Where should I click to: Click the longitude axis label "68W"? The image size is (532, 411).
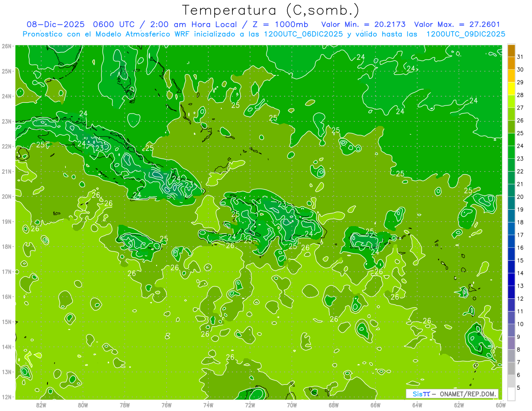(x=333, y=405)
